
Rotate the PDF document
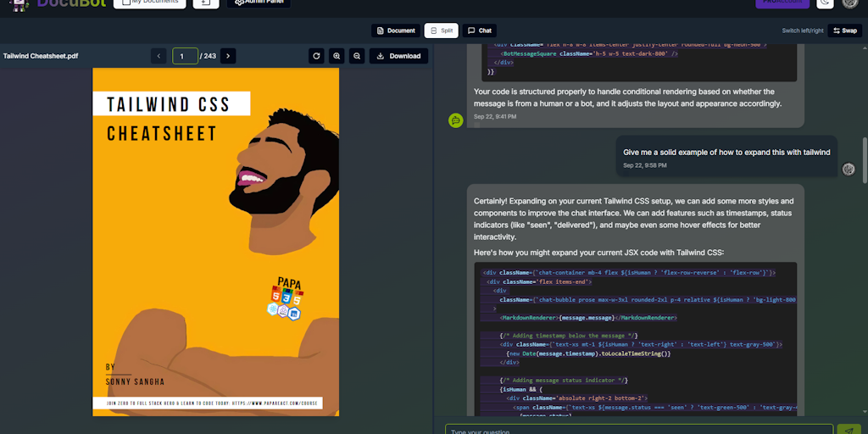tap(316, 56)
